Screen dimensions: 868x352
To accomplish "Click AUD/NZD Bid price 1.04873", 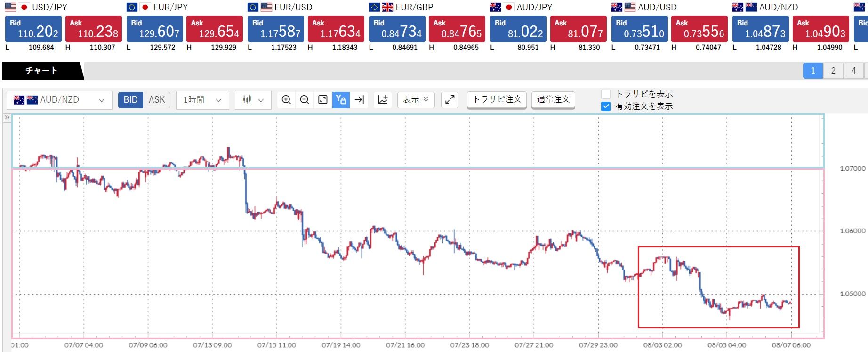I will pyautogui.click(x=761, y=29).
